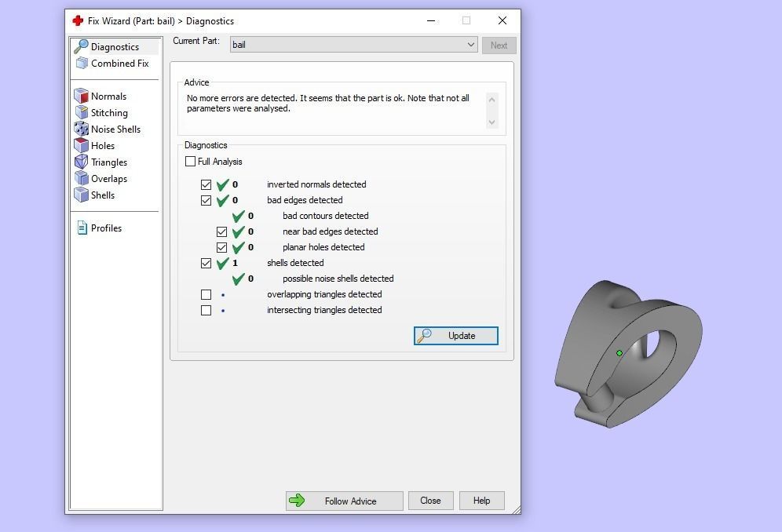Click the Profiles document icon
Viewport: 782px width, 532px height.
(x=82, y=228)
